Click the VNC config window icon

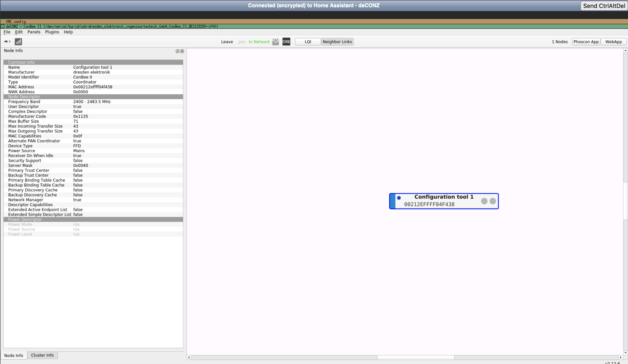(x=2, y=21)
